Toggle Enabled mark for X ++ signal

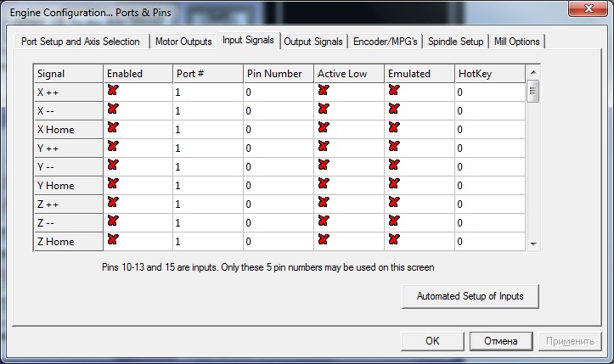113,91
